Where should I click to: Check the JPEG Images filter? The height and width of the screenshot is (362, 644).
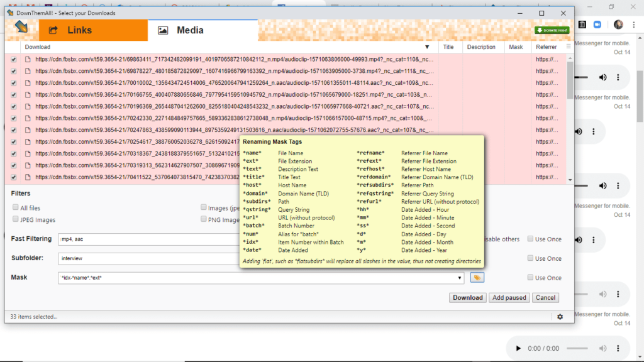pyautogui.click(x=14, y=219)
